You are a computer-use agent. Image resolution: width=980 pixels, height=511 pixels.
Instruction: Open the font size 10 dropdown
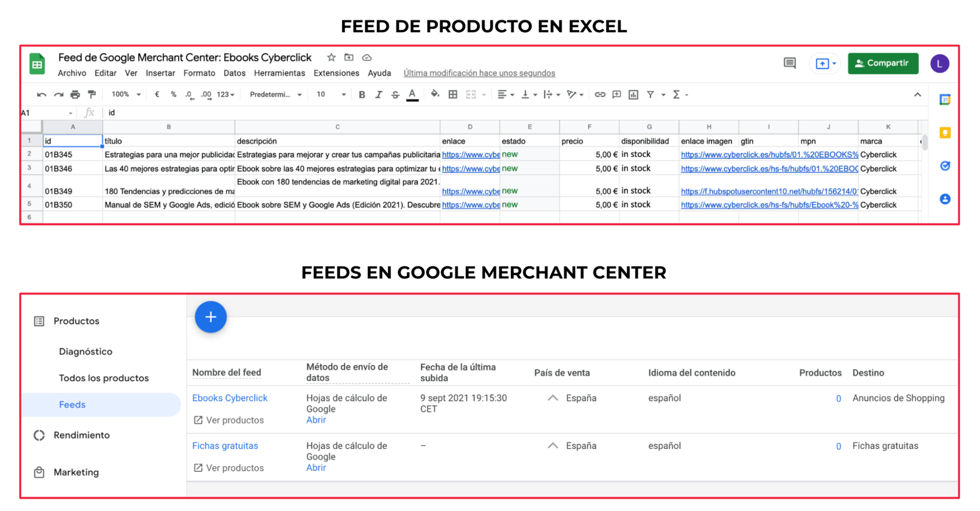tap(331, 95)
